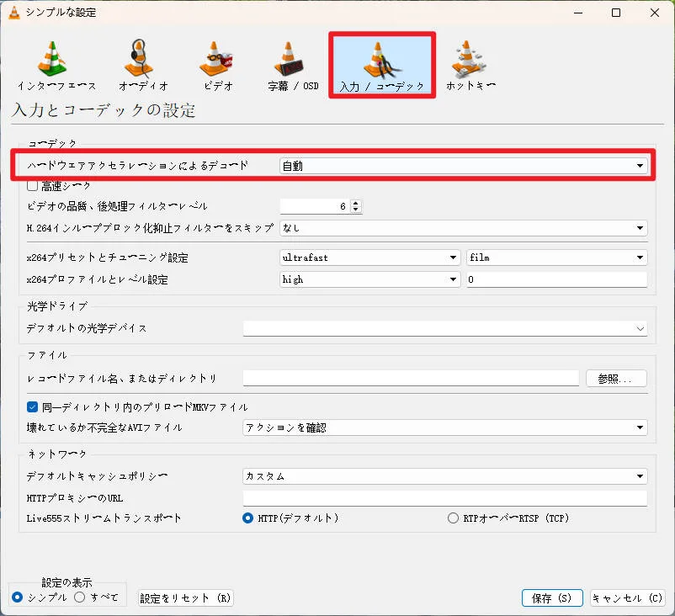Open 壊れているか不完全なAVIファイル dropdown
Viewport: 675px width, 616px height.
pyautogui.click(x=445, y=427)
